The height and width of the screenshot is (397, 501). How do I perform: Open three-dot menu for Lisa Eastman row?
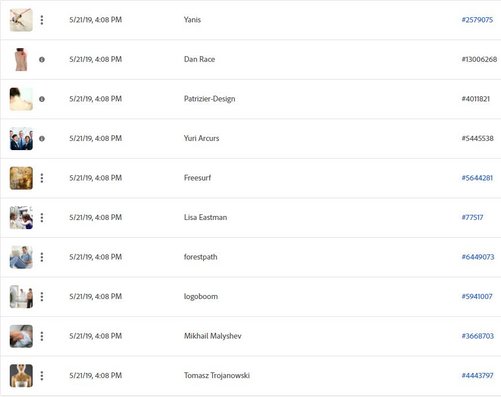click(x=42, y=218)
